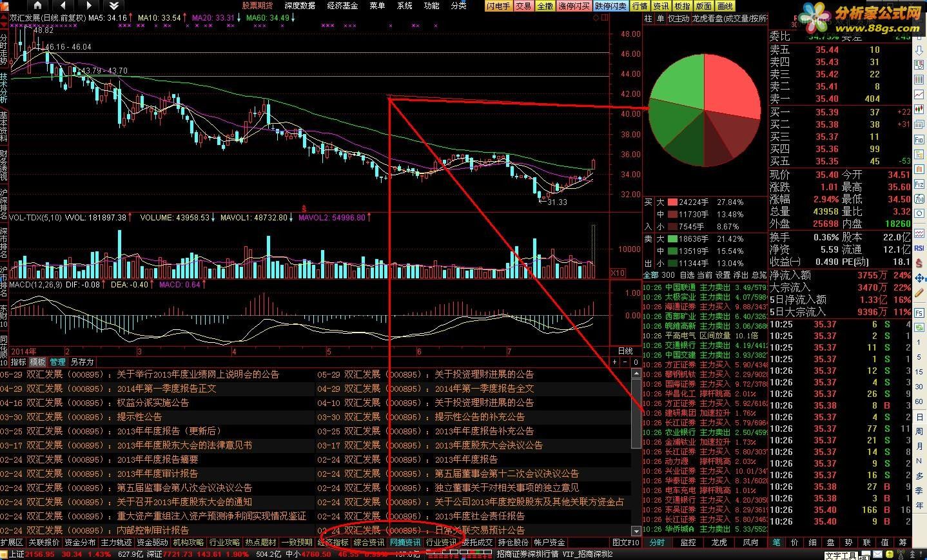Select the 60 minute period on right strip

pos(920,401)
